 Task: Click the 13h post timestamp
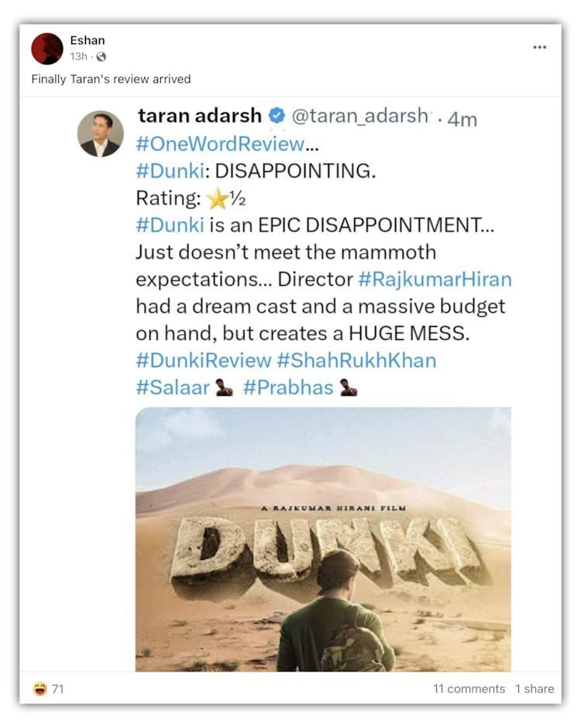click(78, 57)
